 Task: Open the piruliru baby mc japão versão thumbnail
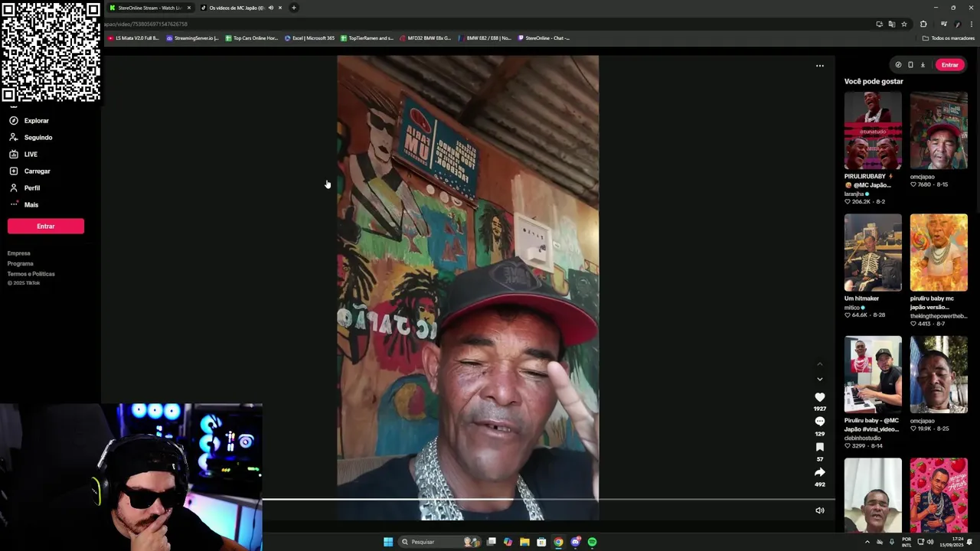pyautogui.click(x=939, y=253)
